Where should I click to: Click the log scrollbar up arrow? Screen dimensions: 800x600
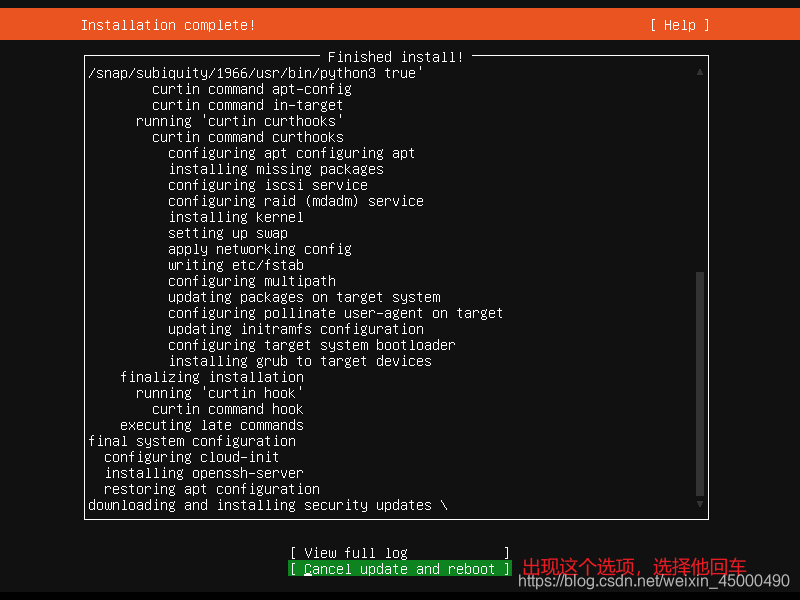pyautogui.click(x=700, y=72)
